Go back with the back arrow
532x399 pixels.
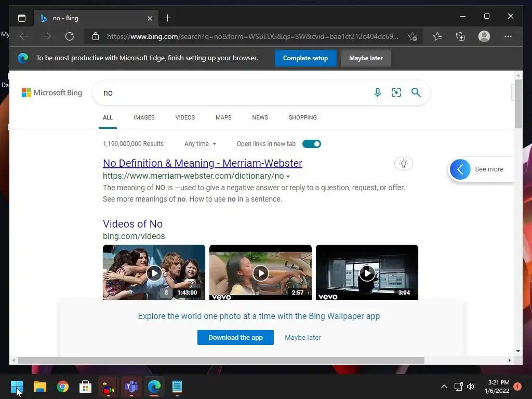click(24, 36)
